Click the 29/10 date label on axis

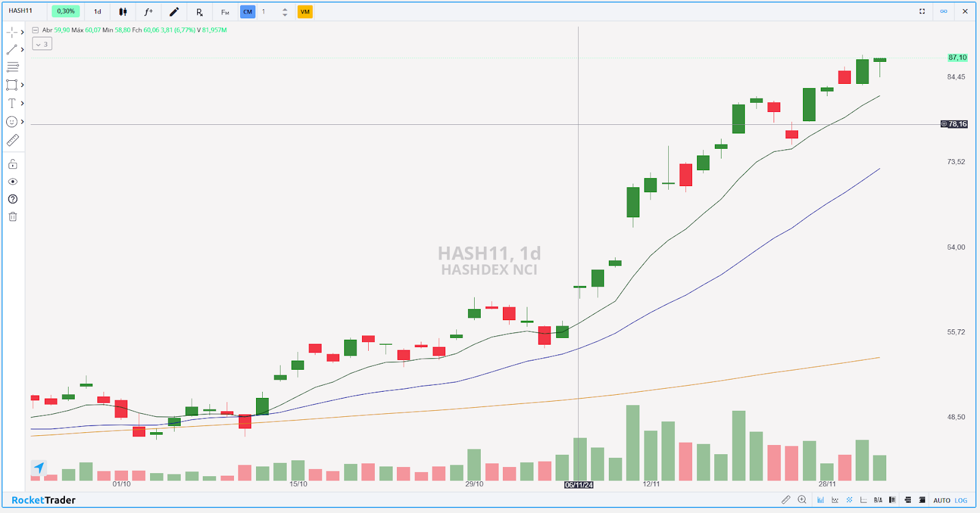pos(474,484)
